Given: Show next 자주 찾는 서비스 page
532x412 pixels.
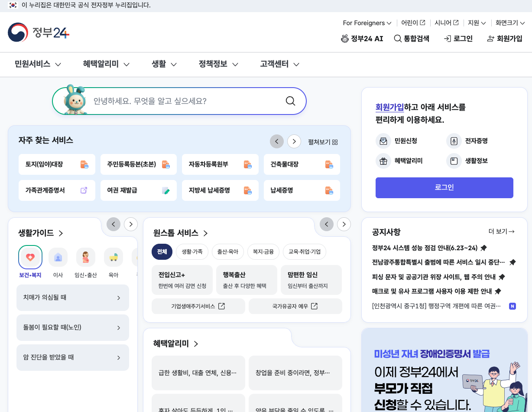Looking at the screenshot, I should (x=294, y=141).
